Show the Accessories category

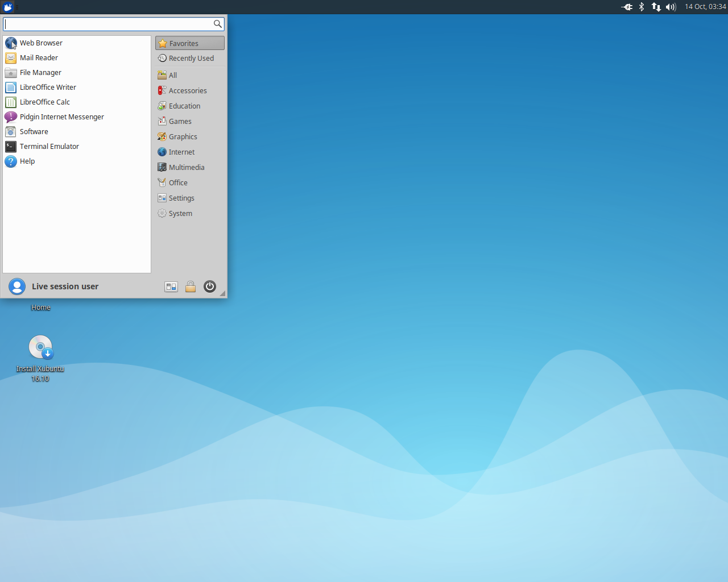pyautogui.click(x=187, y=91)
